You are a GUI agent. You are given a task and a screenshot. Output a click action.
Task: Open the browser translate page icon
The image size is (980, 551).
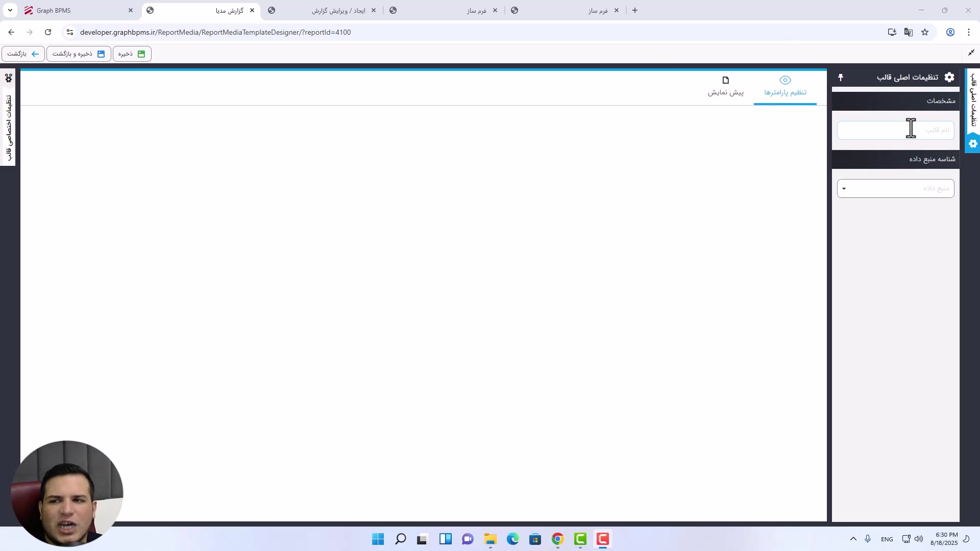(x=909, y=32)
